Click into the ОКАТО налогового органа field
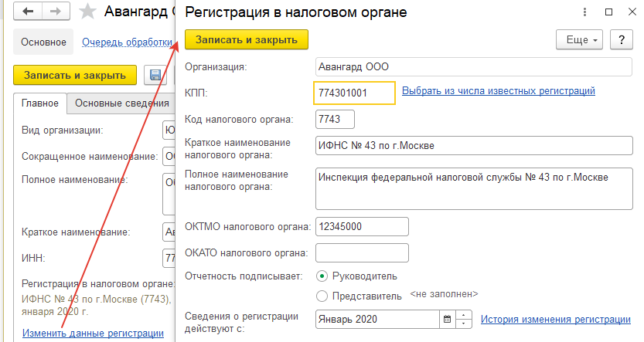 [362, 252]
